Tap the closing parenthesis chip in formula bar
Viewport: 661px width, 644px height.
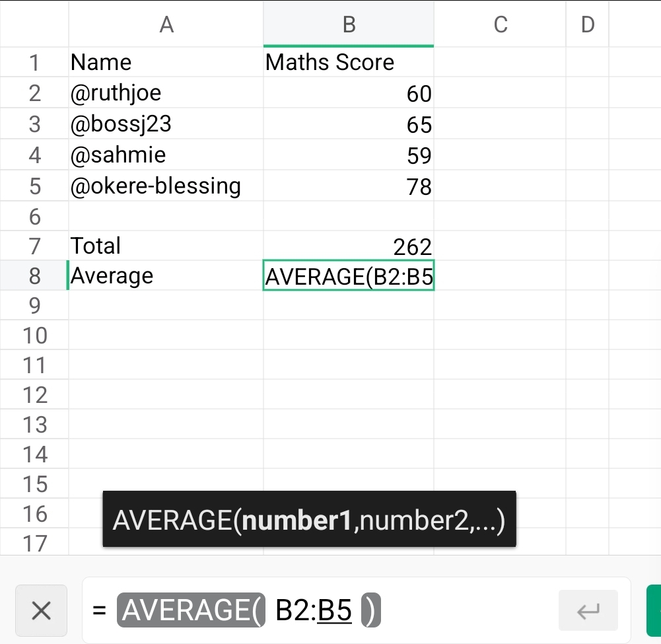371,610
